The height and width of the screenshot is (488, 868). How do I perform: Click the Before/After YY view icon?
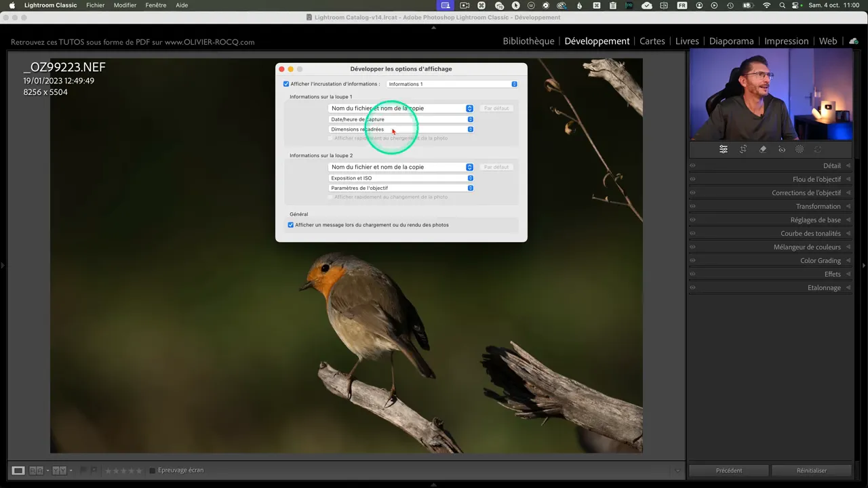(x=59, y=470)
